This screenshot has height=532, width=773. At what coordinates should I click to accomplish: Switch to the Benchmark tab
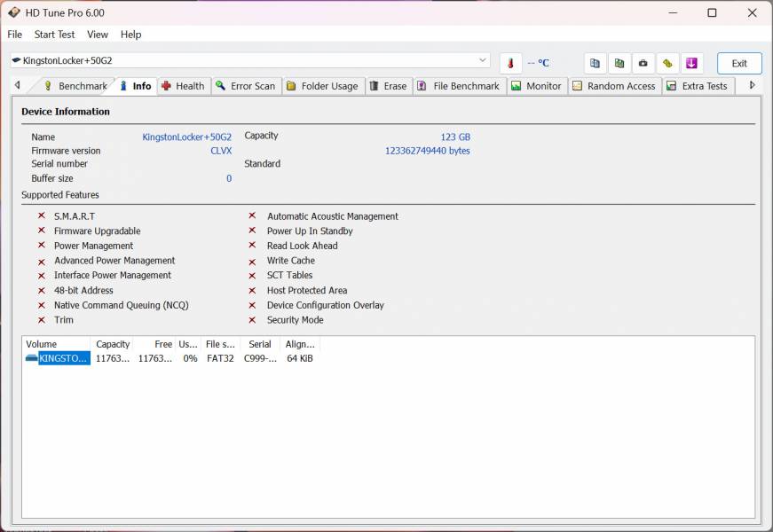[75, 86]
